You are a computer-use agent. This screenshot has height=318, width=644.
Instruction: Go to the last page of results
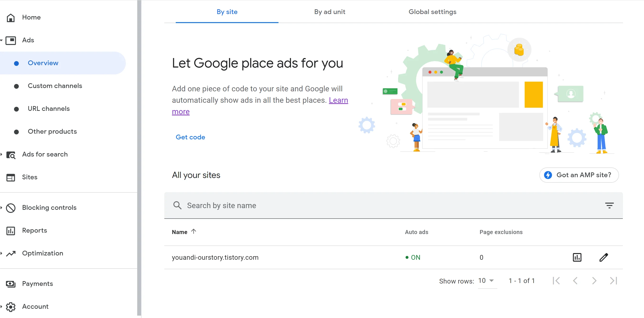pyautogui.click(x=613, y=280)
